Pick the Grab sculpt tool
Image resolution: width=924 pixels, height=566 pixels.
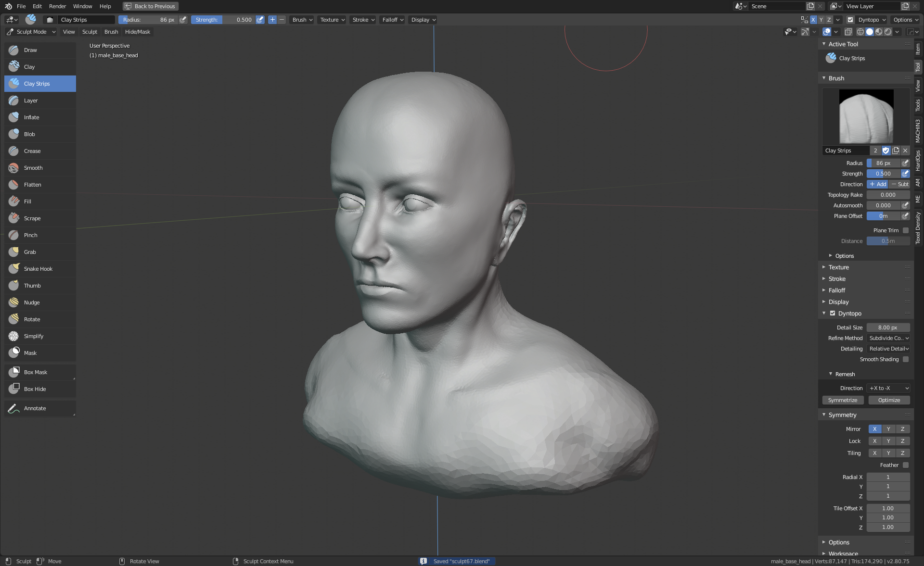coord(30,252)
